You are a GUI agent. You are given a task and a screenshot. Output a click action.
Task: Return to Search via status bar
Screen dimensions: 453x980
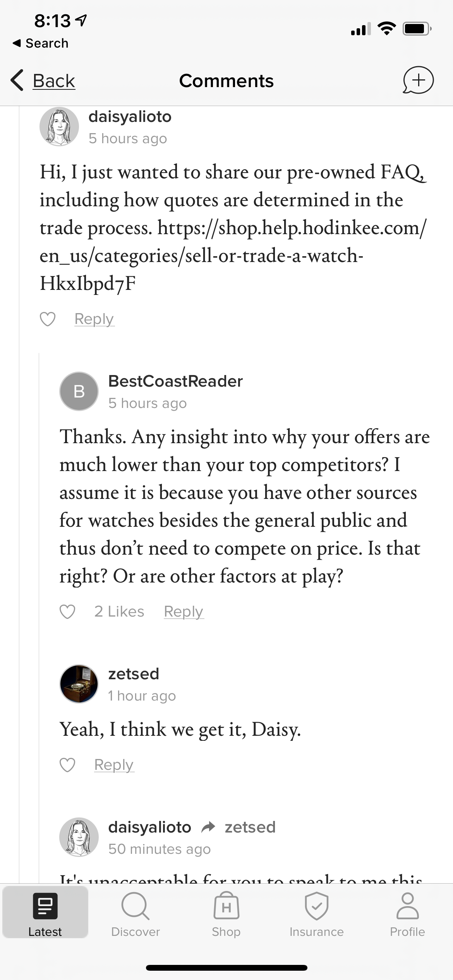tap(41, 43)
